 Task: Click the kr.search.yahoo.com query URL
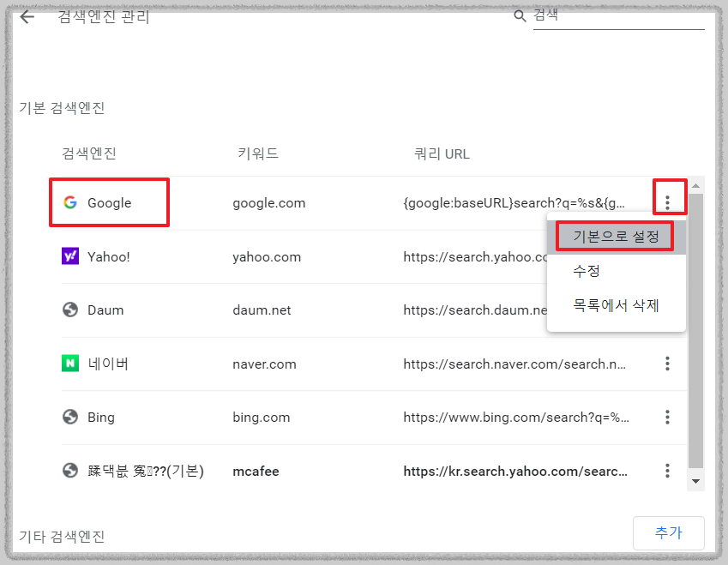[515, 472]
